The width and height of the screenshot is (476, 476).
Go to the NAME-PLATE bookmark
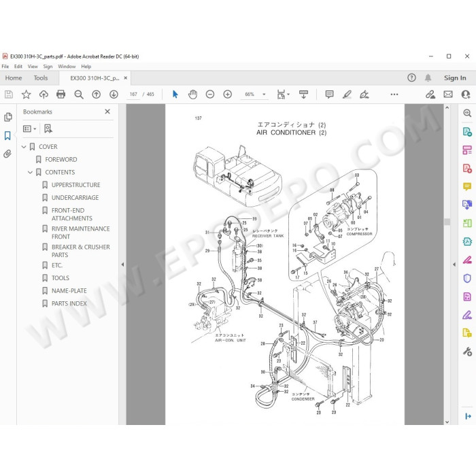point(69,291)
